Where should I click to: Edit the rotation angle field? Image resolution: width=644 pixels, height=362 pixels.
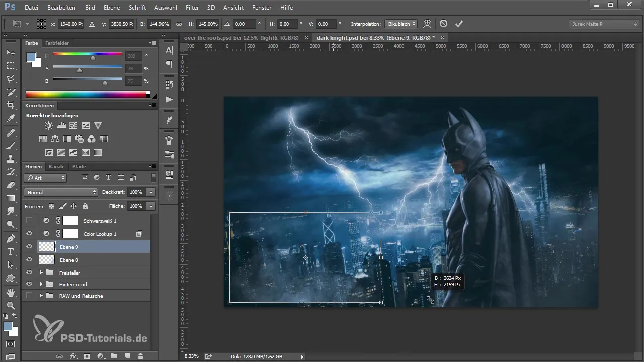(x=244, y=24)
